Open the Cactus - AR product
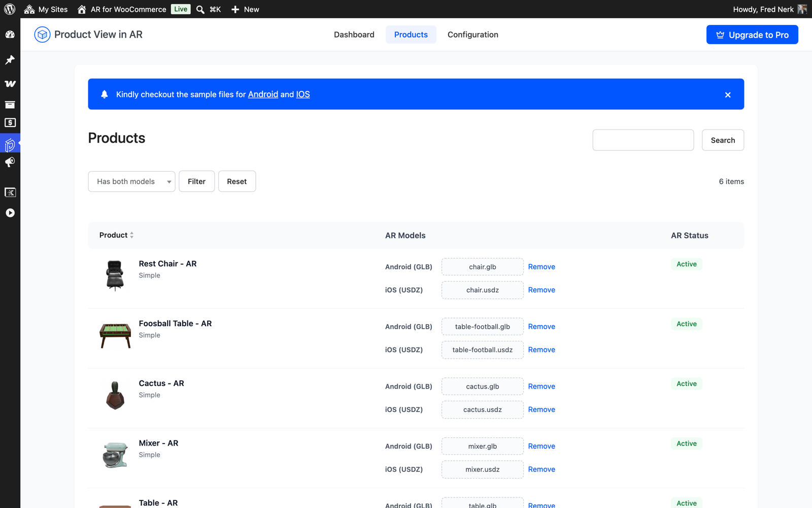The image size is (812, 508). click(161, 384)
